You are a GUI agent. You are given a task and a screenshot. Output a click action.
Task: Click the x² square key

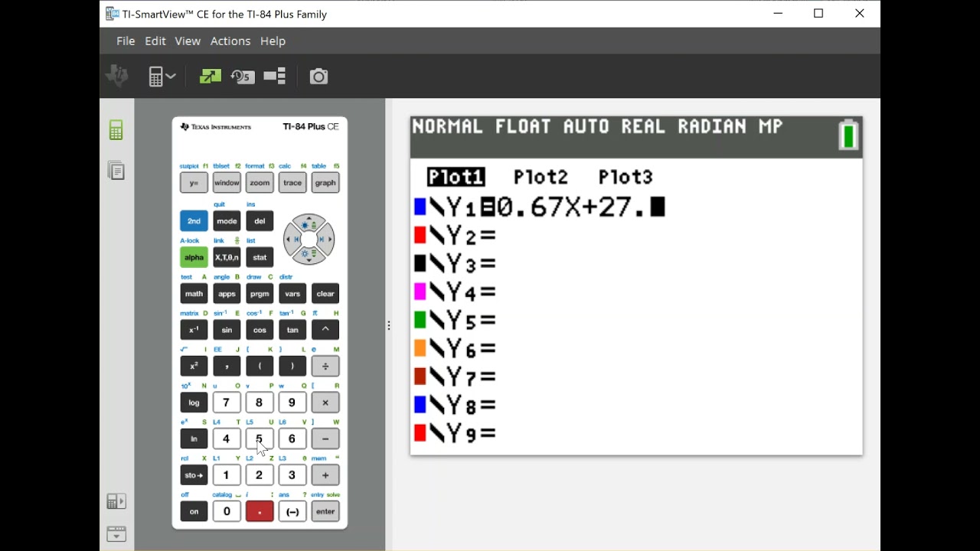pyautogui.click(x=194, y=367)
